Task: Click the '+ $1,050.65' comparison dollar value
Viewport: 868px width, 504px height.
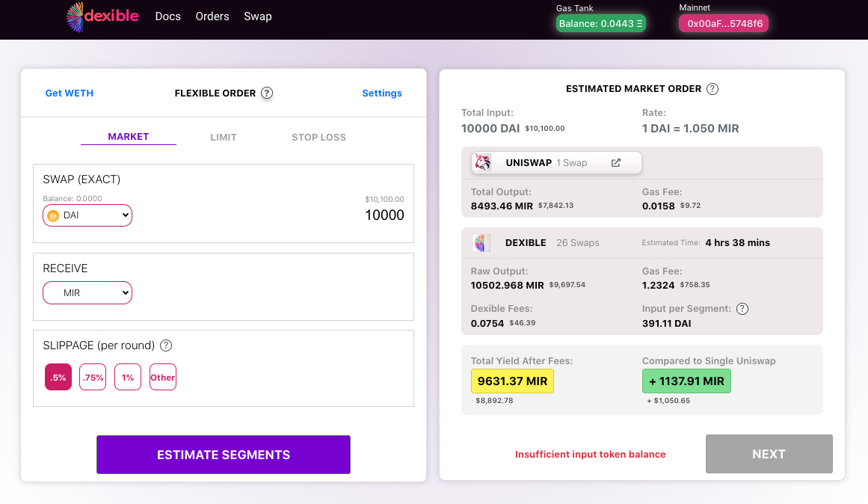Action: tap(668, 400)
